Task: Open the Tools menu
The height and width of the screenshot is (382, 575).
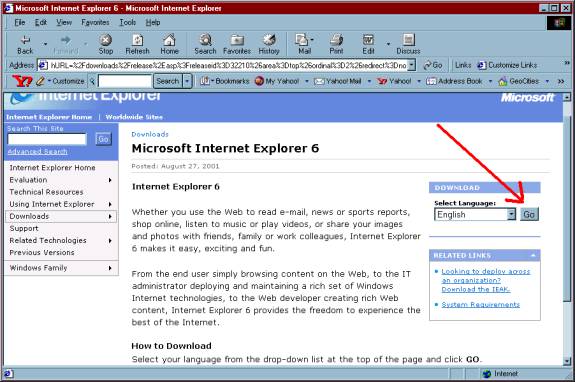Action: [x=128, y=22]
